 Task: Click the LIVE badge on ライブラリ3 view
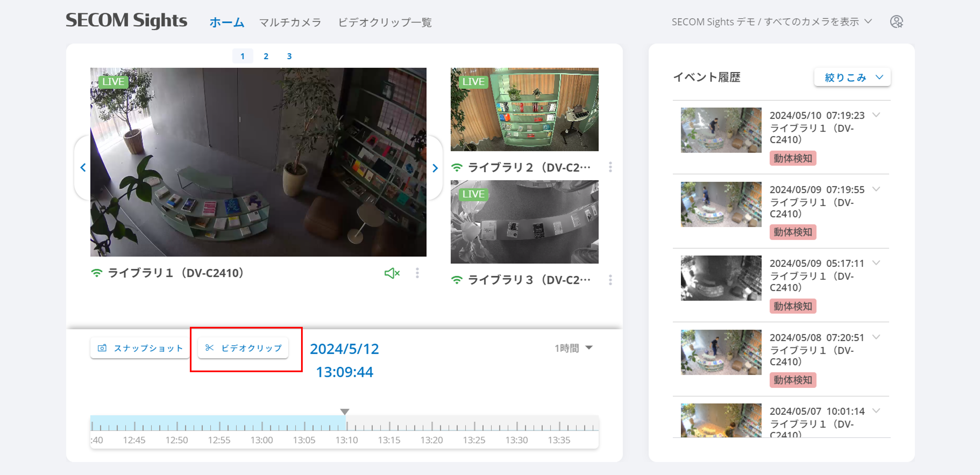(x=473, y=194)
